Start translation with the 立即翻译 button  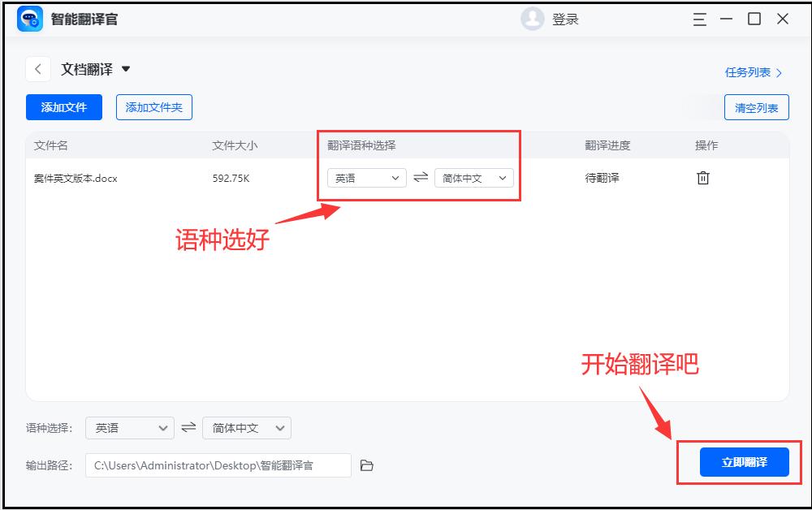(x=743, y=461)
